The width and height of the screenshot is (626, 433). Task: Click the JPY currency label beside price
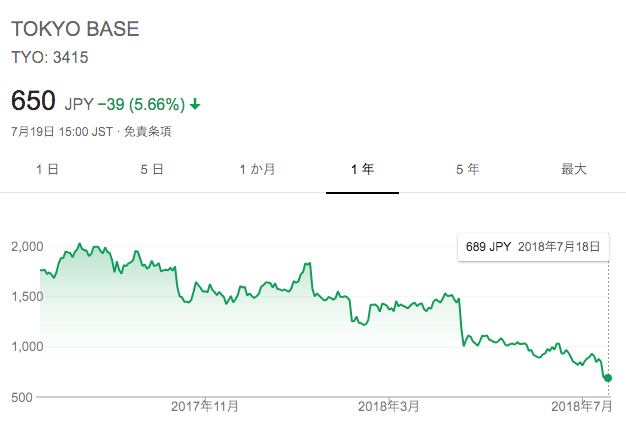(79, 105)
